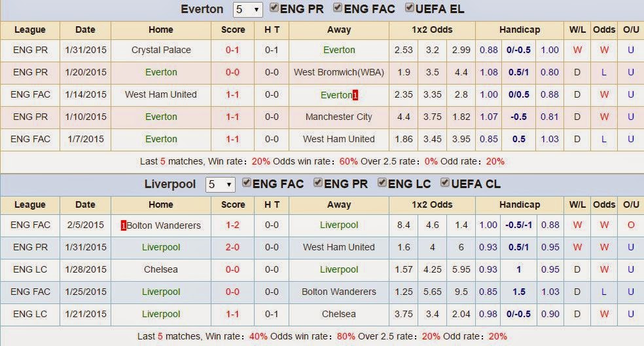This screenshot has height=346, width=644.
Task: Open the West Bromwich(WBA) team link
Action: pos(339,72)
